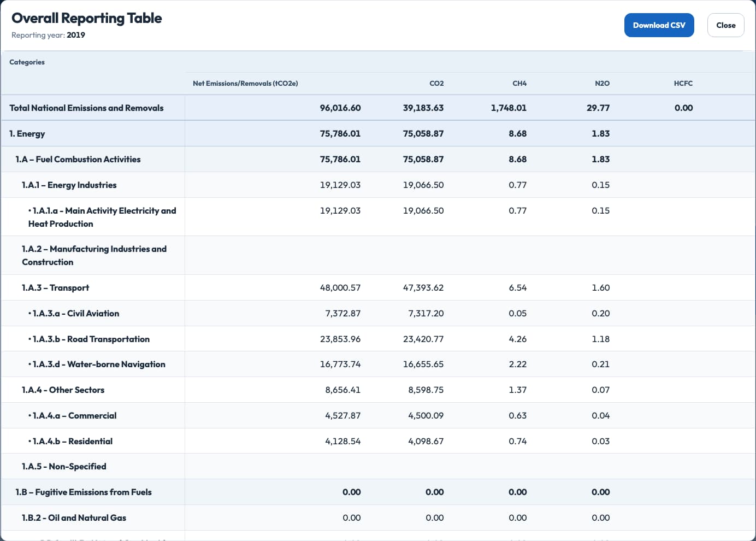
Task: Click the 1.A.5 - Non-Specified row label
Action: 64,466
